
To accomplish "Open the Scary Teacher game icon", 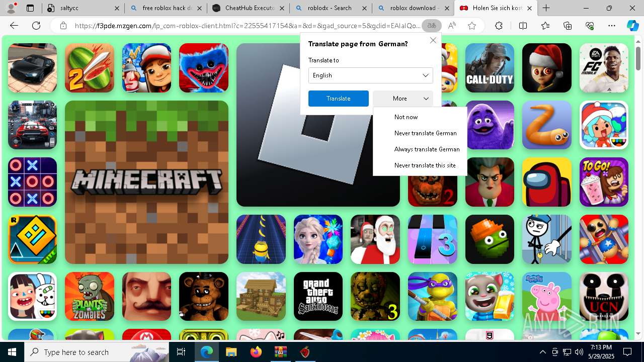I will tap(490, 182).
